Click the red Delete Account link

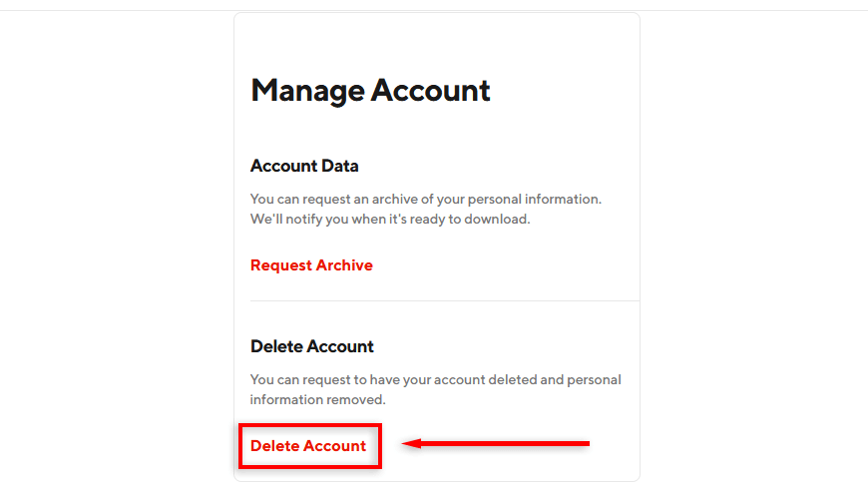coord(308,446)
